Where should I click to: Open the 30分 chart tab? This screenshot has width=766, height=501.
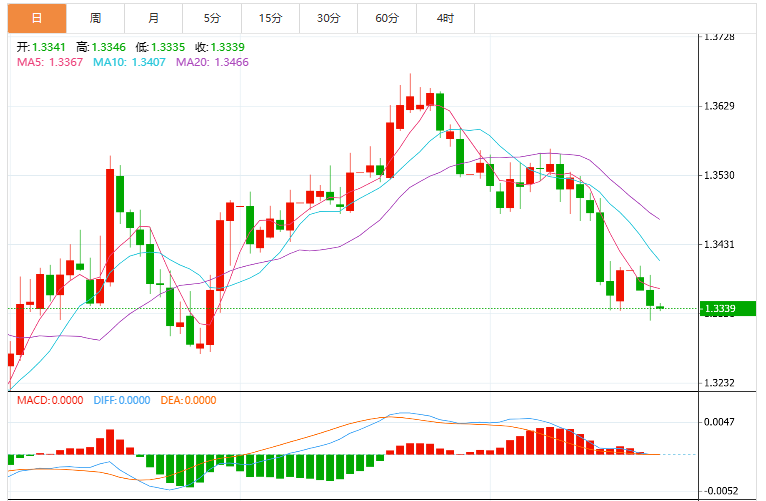tap(328, 19)
